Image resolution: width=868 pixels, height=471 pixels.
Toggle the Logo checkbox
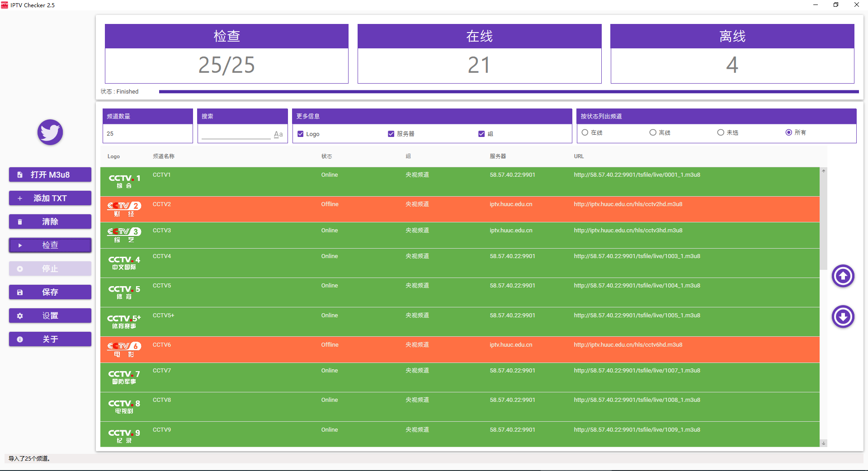(x=301, y=134)
